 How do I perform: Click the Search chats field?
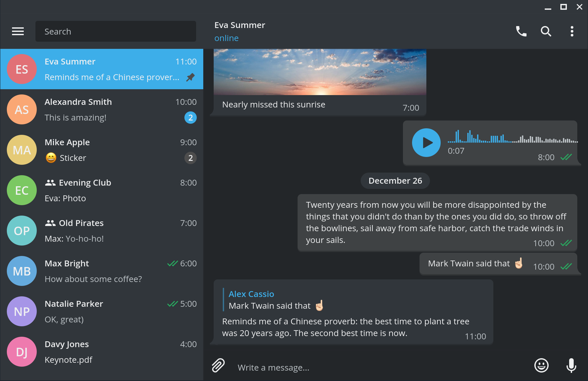coord(115,31)
